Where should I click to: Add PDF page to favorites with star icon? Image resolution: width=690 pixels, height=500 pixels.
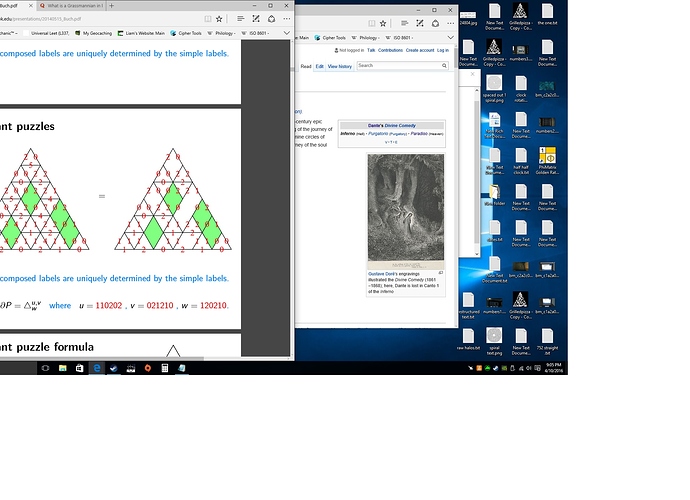pos(219,19)
